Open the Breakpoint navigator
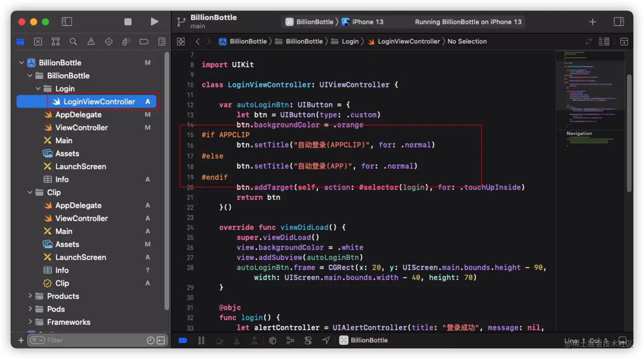The width and height of the screenshot is (644, 359). [x=144, y=42]
